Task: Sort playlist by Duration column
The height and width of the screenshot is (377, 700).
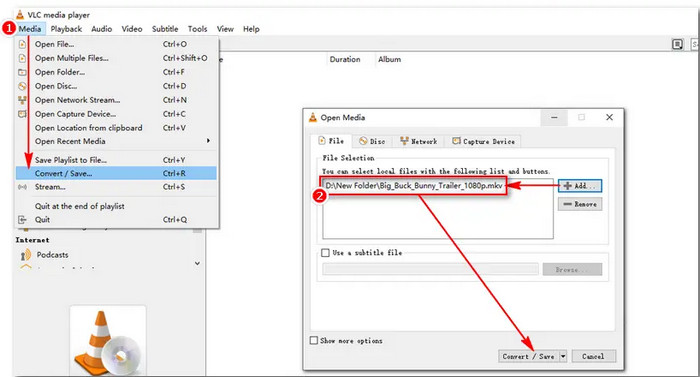Action: pyautogui.click(x=345, y=59)
